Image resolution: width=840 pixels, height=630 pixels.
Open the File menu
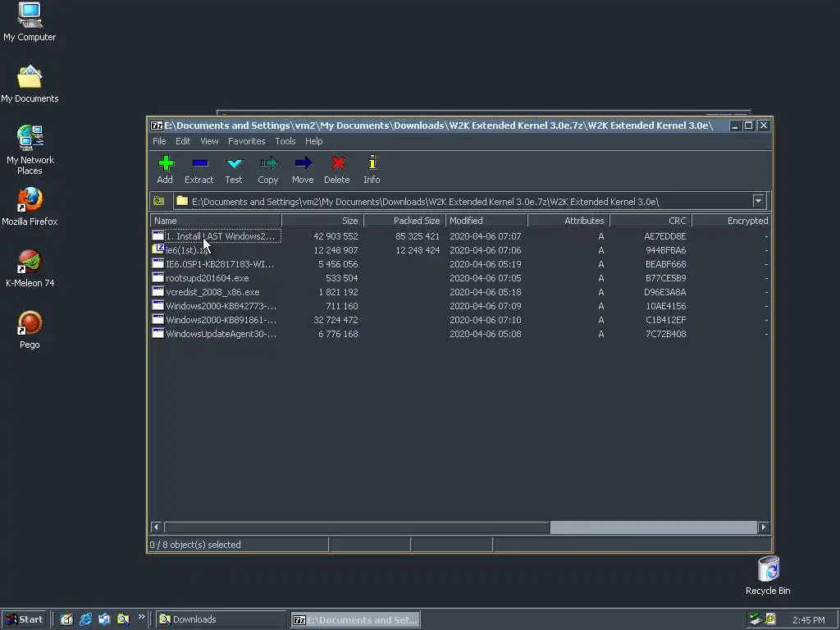pyautogui.click(x=159, y=141)
